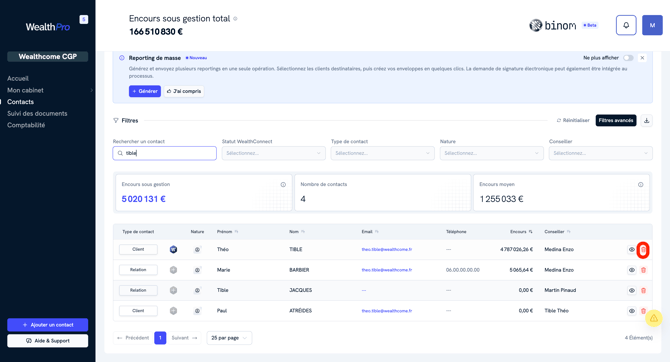View the Théo TIBLE contact details
This screenshot has width=670, height=362.
point(632,250)
